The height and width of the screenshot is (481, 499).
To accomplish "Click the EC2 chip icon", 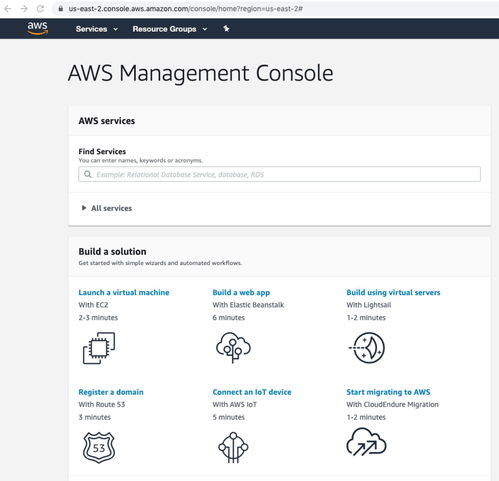I will click(99, 348).
